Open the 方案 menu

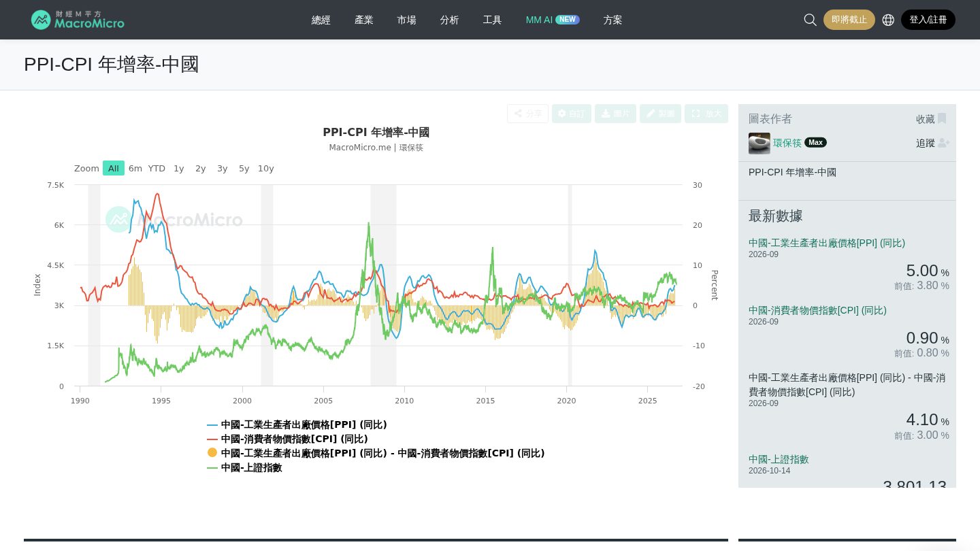613,20
